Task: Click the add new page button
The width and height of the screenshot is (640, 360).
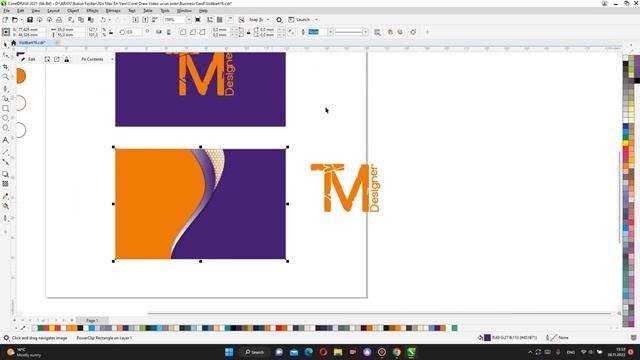Action: pos(72,320)
